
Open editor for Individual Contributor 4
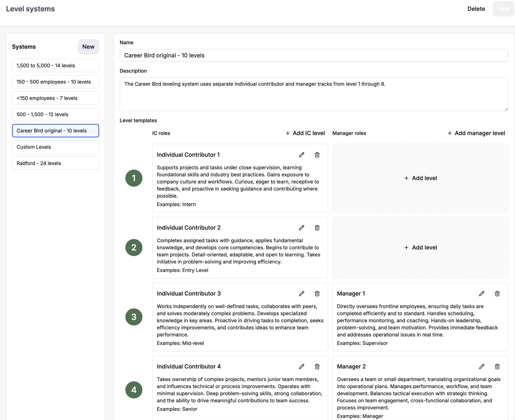tap(302, 367)
